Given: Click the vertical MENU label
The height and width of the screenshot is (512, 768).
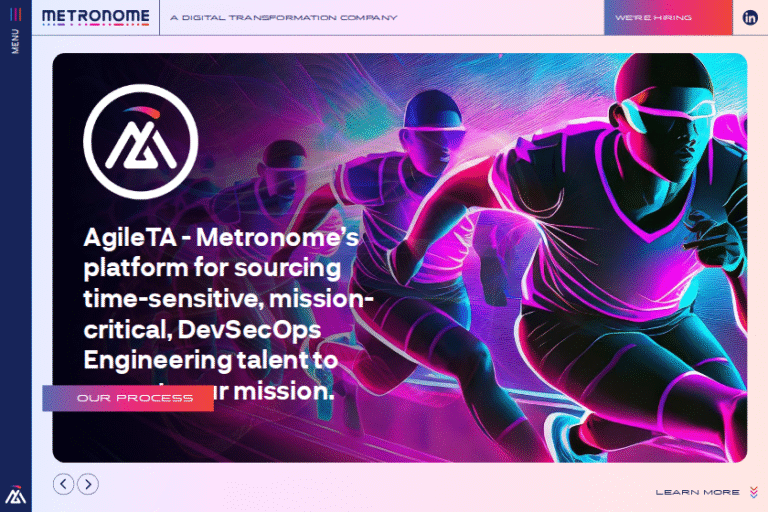Looking at the screenshot, I should pyautogui.click(x=15, y=42).
